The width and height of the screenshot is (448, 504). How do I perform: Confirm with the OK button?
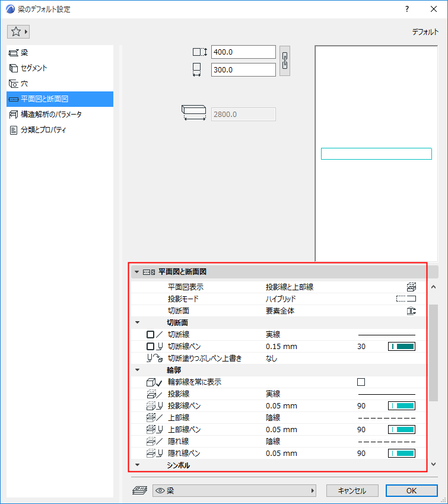coord(412,490)
